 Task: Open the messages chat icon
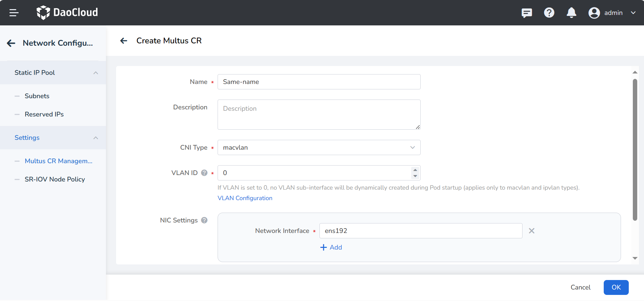tap(527, 13)
